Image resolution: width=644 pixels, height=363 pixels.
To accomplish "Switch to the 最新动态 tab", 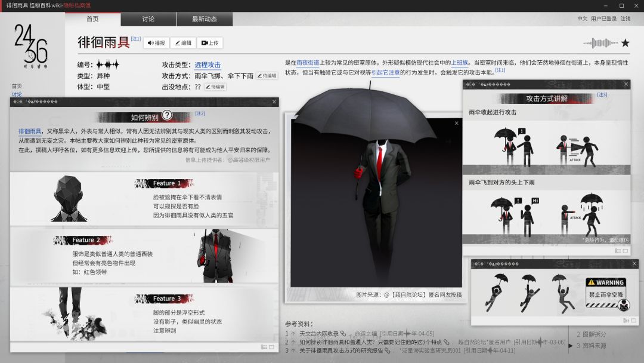I will [x=205, y=19].
